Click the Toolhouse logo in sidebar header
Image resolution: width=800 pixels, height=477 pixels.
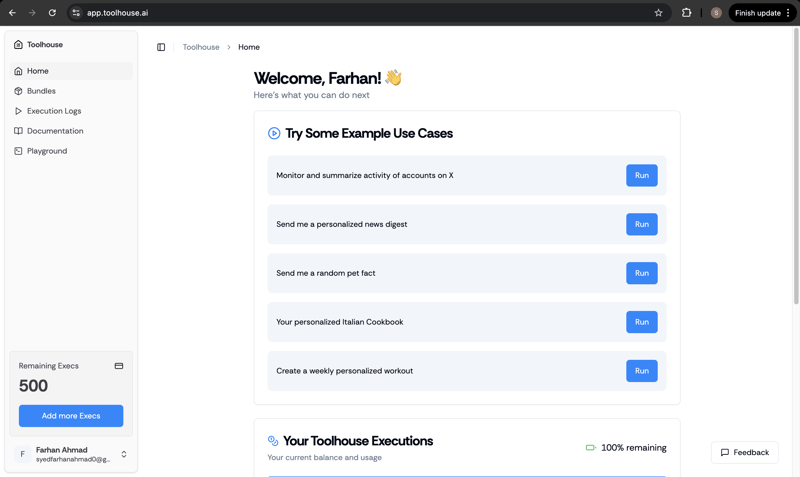(18, 44)
